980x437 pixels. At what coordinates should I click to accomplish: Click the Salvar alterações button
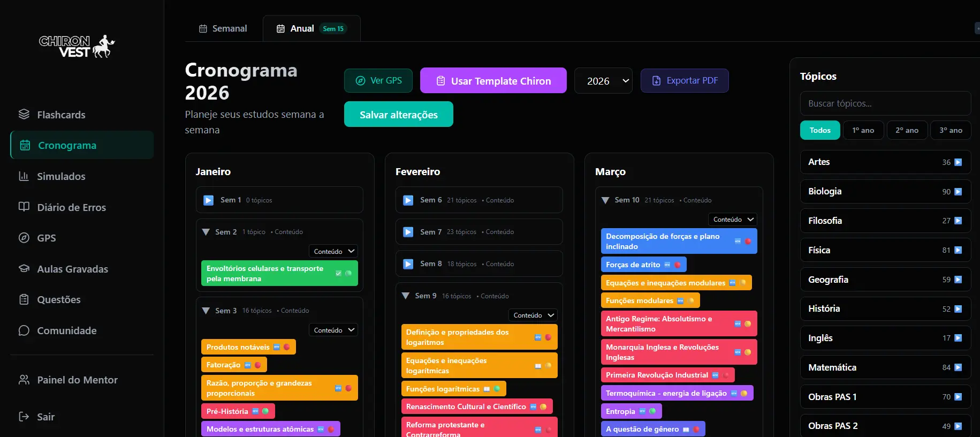[x=398, y=115]
